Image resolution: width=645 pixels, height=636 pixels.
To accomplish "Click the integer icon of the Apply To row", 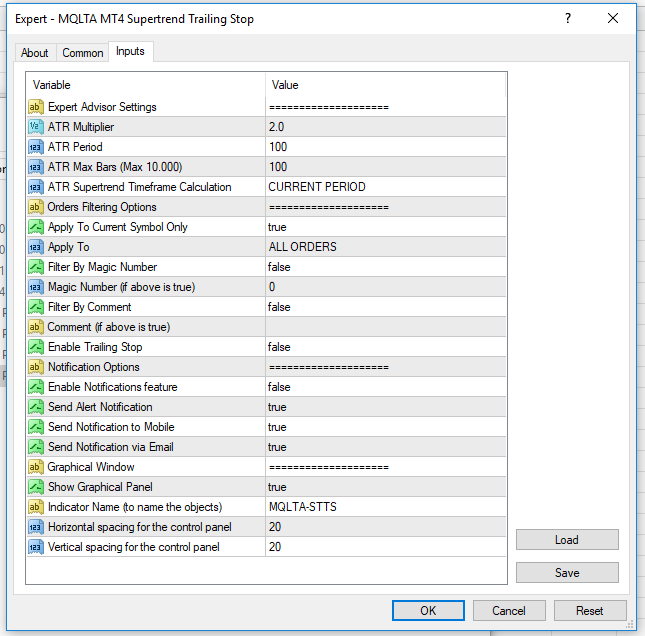I will coord(36,247).
